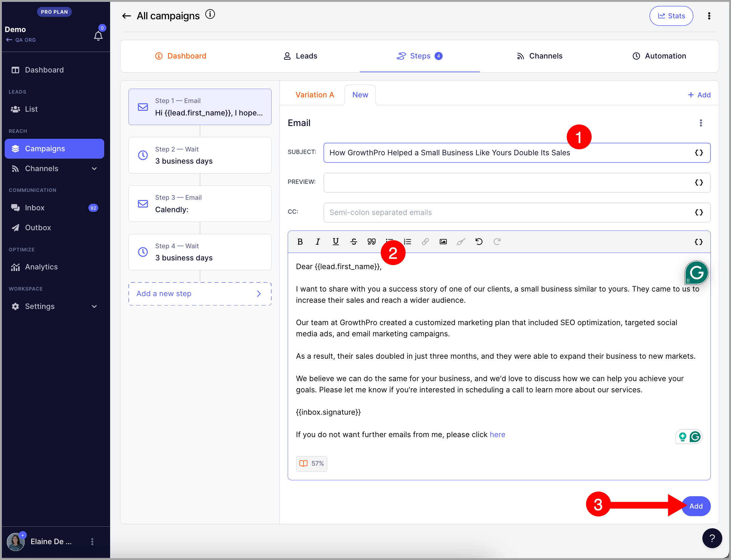Open Grammarly suggestions lightbulb icon
The width and height of the screenshot is (731, 560).
coord(682,437)
